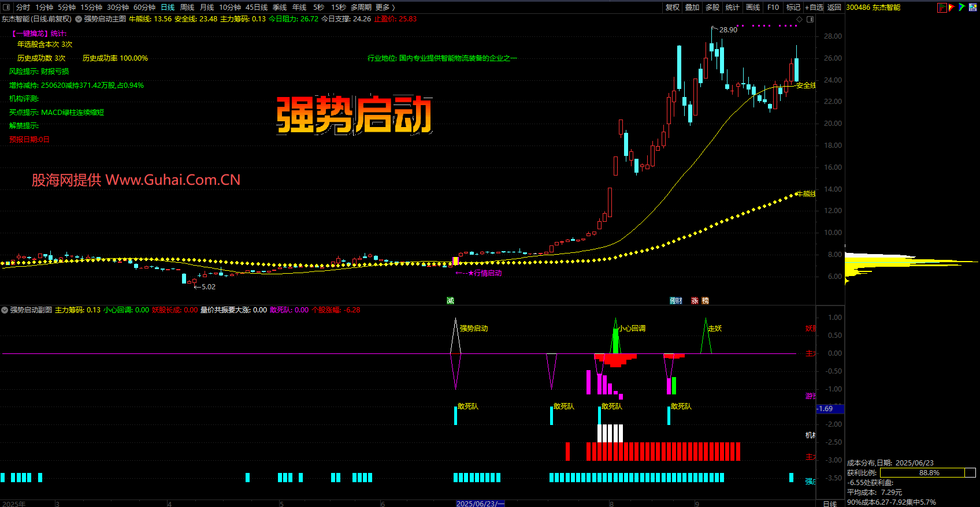Viewport: 980px width, 507px height.
Task: Toggle the panel layout icon at top-left
Action: click(x=7, y=7)
